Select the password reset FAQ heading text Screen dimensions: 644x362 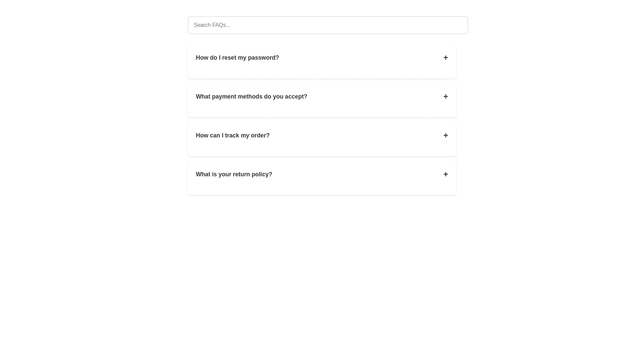237,58
